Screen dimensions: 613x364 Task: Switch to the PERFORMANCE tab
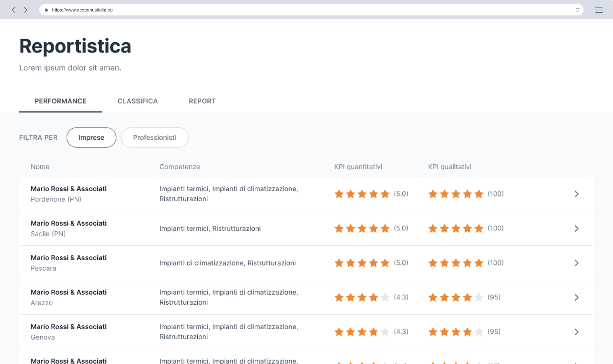[x=61, y=101]
